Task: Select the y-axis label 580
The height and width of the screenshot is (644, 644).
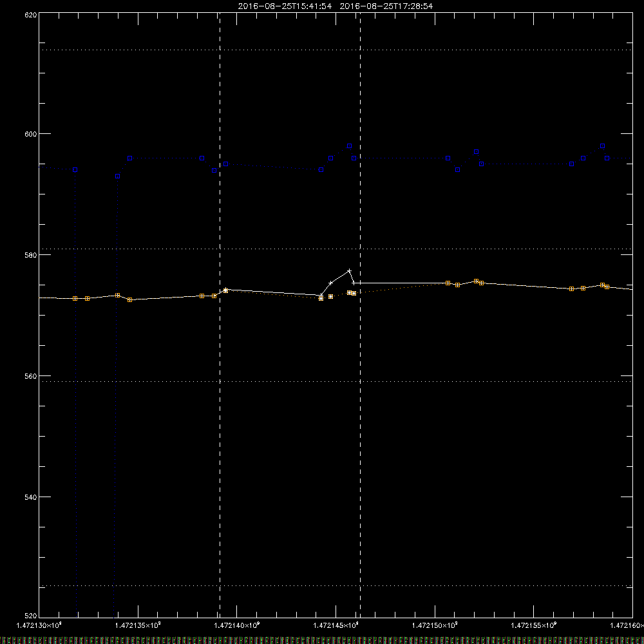Action: pos(31,255)
